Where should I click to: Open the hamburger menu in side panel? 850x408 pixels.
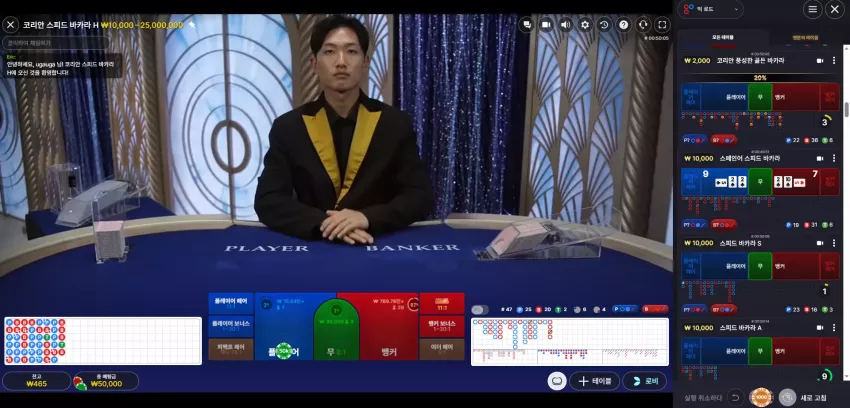812,9
